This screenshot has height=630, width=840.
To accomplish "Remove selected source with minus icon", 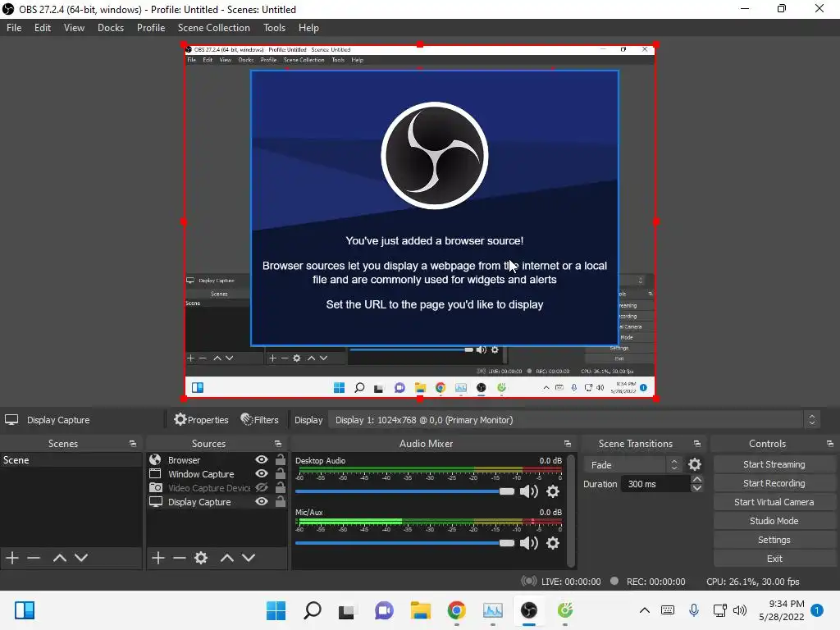I will coord(180,558).
